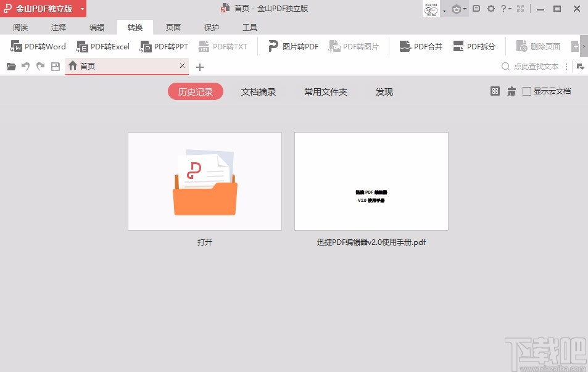Open the settings gear in the title bar
The image size is (588, 372).
click(491, 8)
